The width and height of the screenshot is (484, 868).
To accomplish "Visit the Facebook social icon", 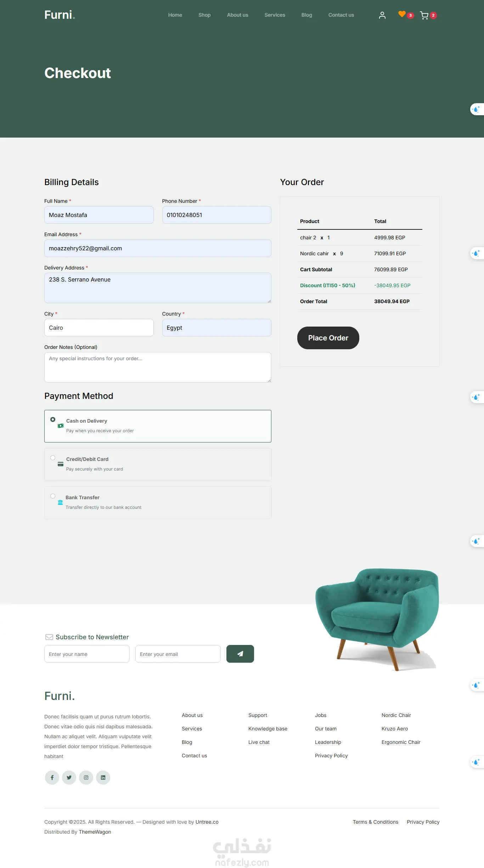I will 52,778.
